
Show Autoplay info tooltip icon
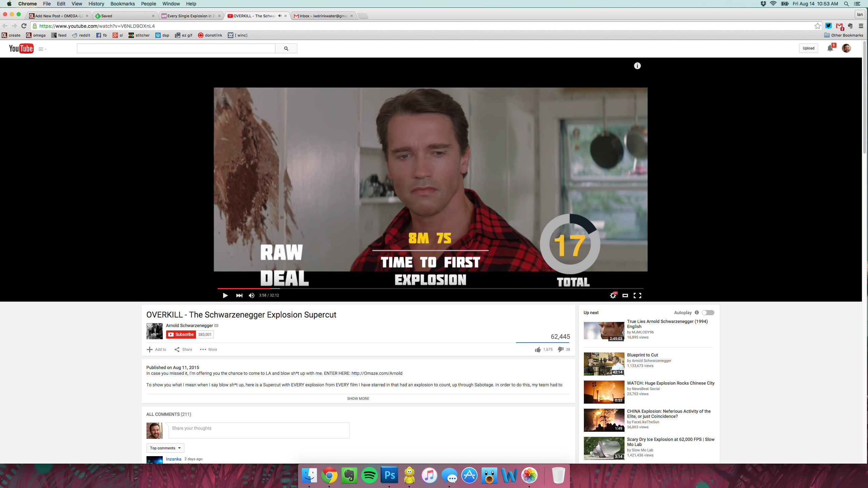point(697,312)
